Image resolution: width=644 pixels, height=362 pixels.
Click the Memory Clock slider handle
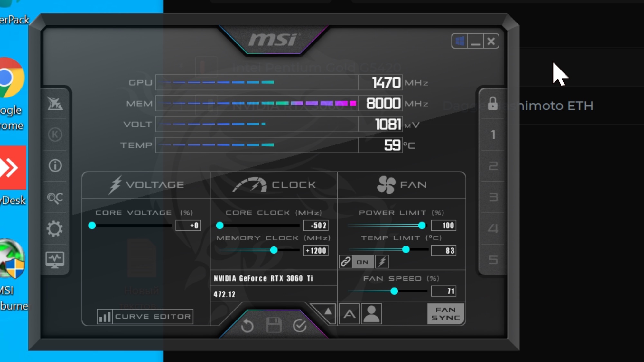(x=274, y=250)
